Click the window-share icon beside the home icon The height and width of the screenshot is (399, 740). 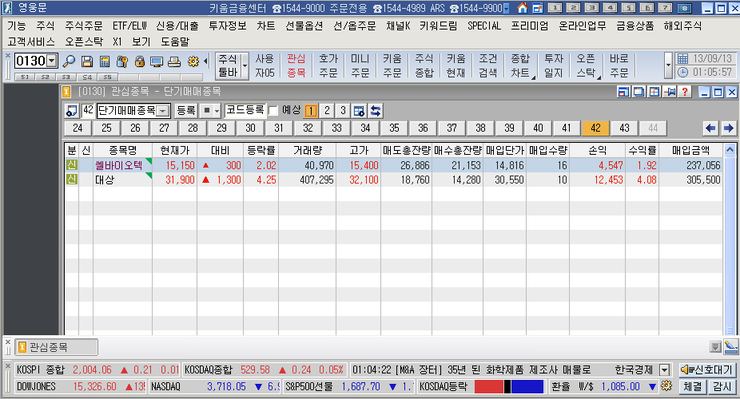pyautogui.click(x=537, y=8)
